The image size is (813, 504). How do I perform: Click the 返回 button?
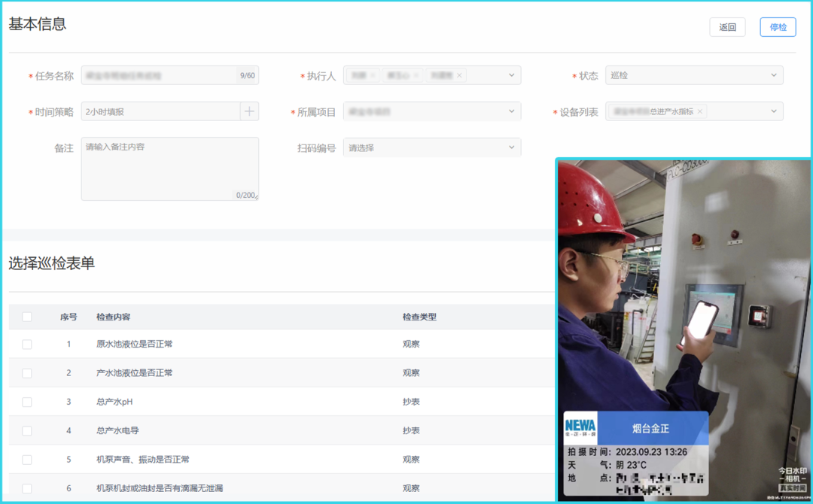[x=727, y=27]
